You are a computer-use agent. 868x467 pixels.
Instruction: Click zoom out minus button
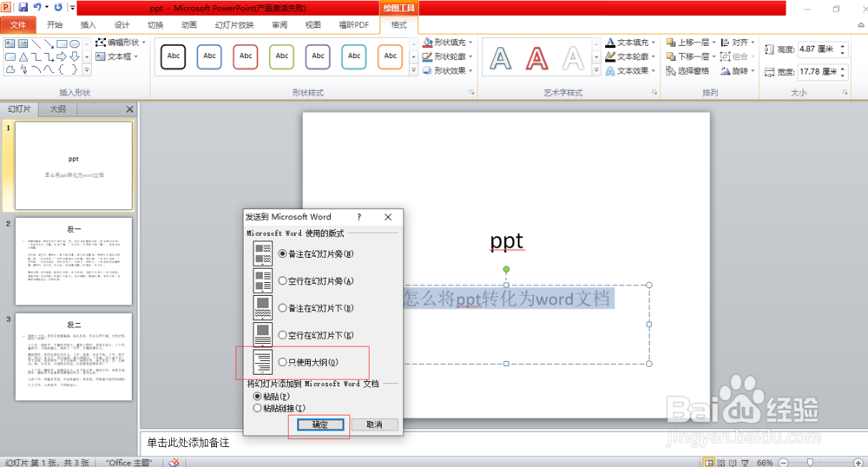point(783,463)
